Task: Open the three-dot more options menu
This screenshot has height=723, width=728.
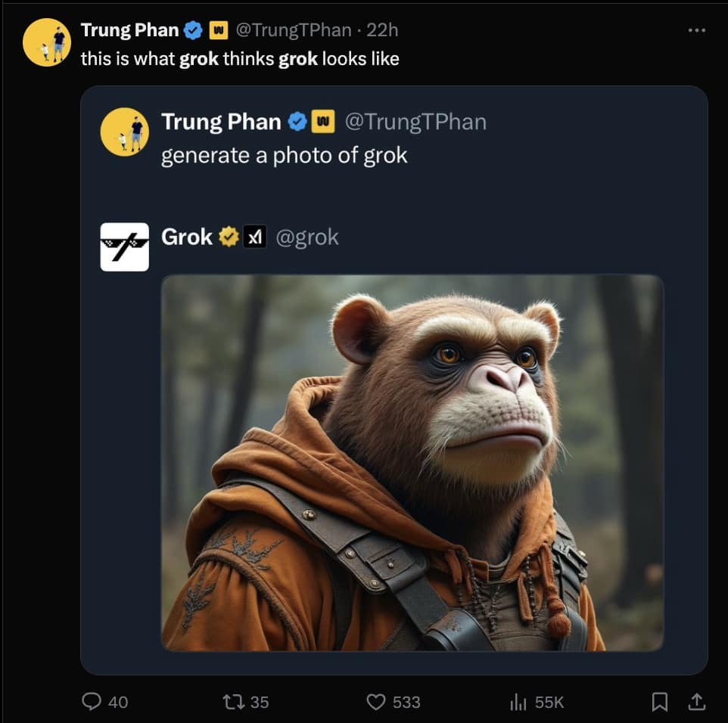Action: pos(696,30)
